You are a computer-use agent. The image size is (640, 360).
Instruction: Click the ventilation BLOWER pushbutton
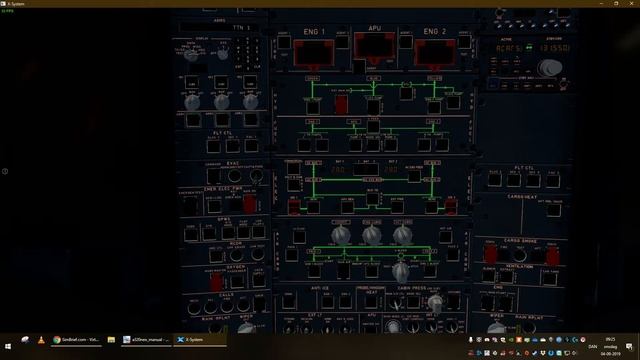click(488, 276)
